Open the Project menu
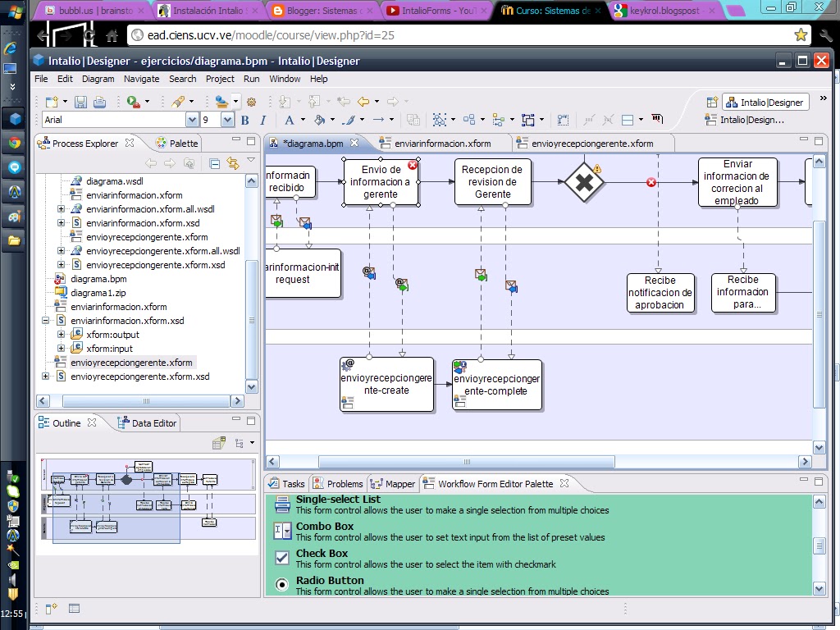The image size is (840, 630). point(220,79)
